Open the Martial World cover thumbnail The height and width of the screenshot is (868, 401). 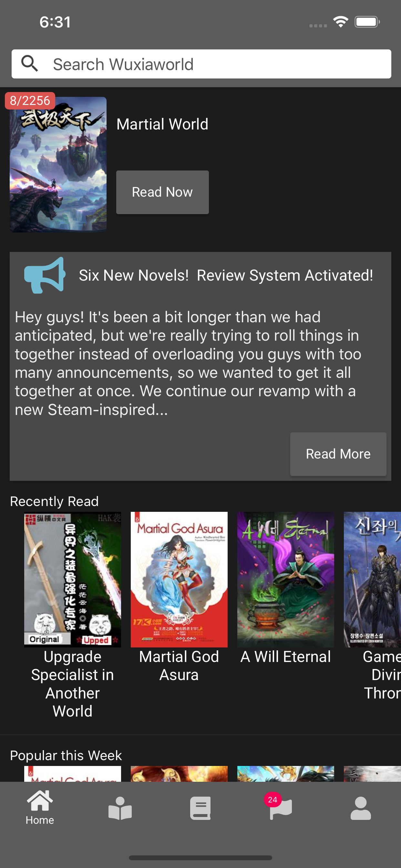pyautogui.click(x=58, y=164)
